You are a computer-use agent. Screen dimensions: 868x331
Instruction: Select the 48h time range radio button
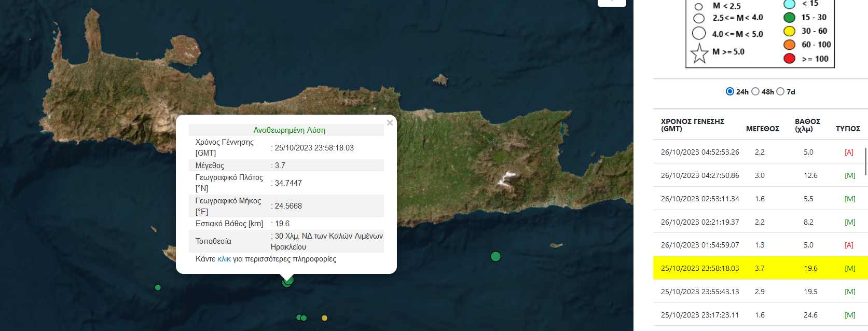point(755,91)
